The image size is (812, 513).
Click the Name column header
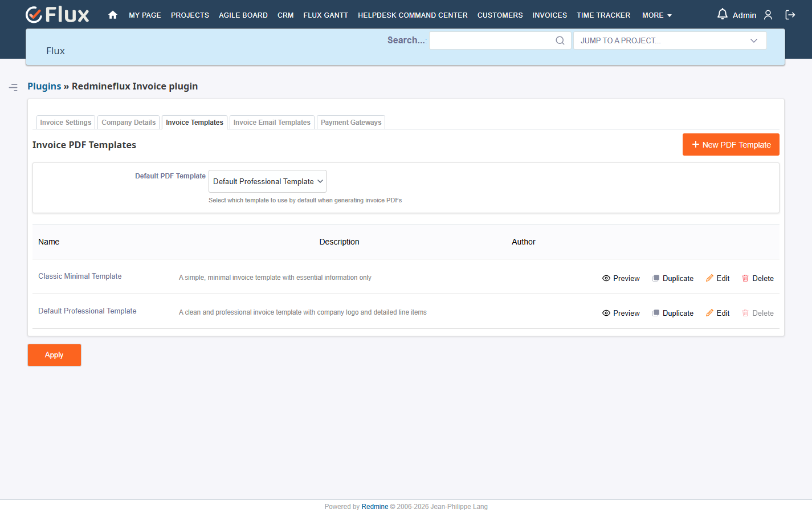49,242
